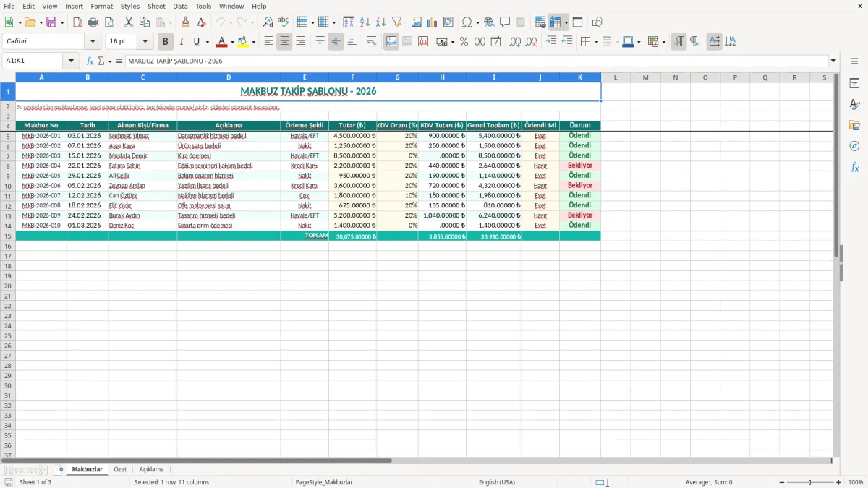
Task: Open the Freeze Rows and Columns dropdown
Action: pos(566,22)
